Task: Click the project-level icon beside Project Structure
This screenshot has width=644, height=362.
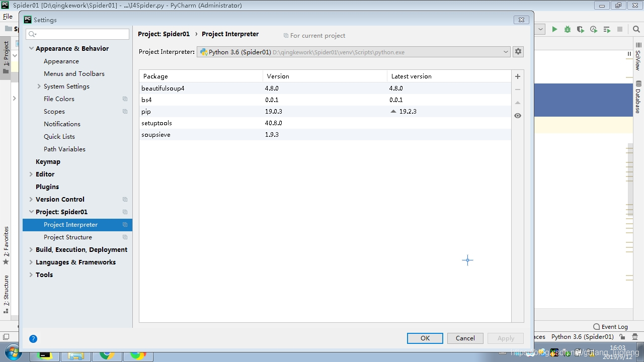Action: click(x=125, y=237)
